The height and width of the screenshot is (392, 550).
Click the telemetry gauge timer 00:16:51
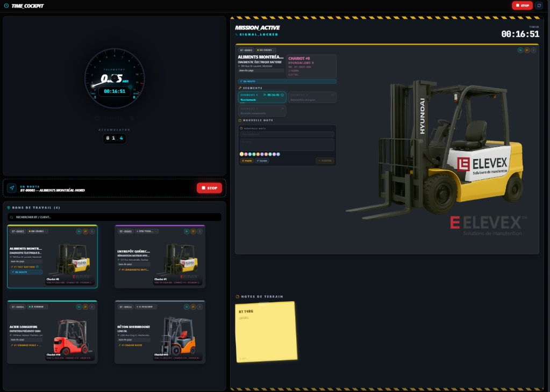(115, 91)
